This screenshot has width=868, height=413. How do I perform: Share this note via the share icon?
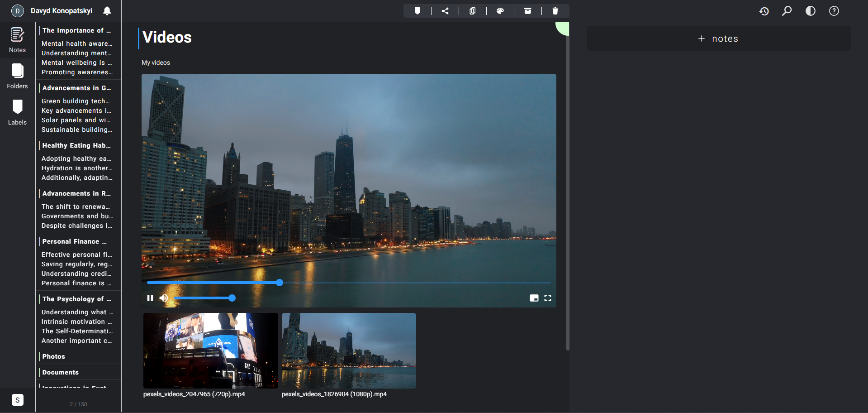click(445, 11)
